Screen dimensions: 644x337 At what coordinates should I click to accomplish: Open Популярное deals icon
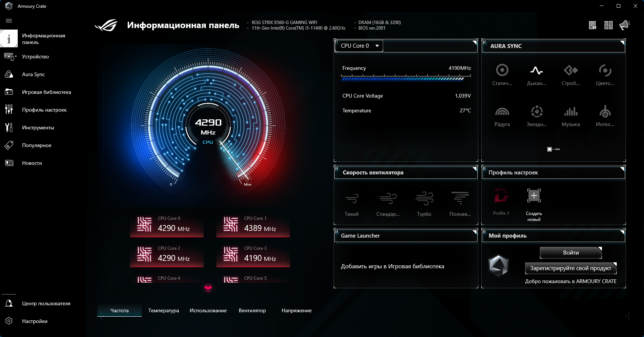click(9, 145)
